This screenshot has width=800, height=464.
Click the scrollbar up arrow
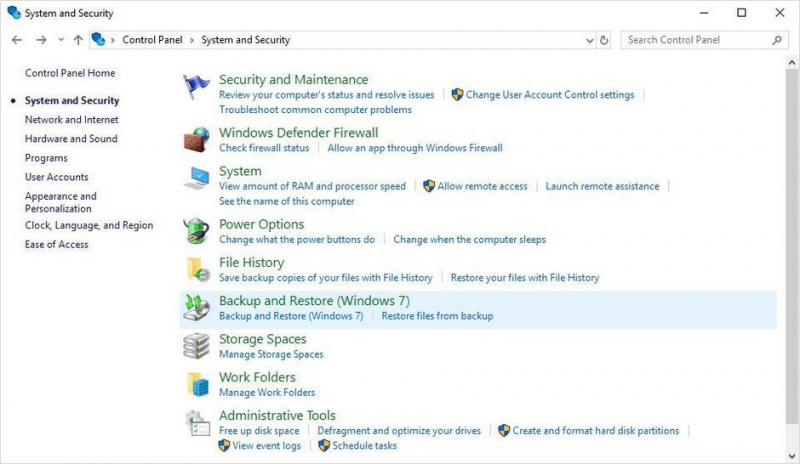coord(792,63)
